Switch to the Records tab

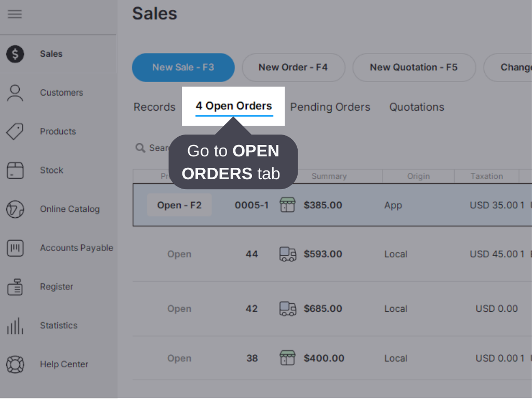click(154, 107)
